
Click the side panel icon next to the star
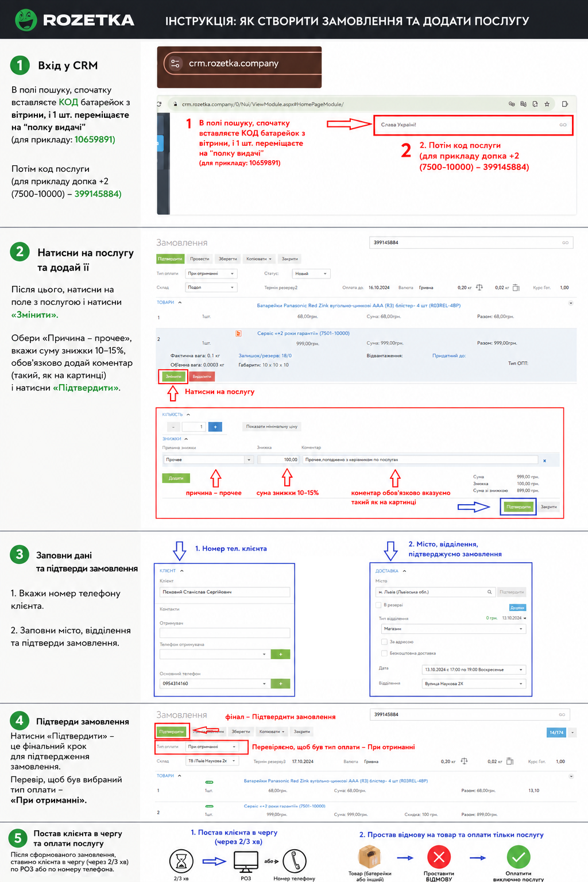tap(565, 104)
